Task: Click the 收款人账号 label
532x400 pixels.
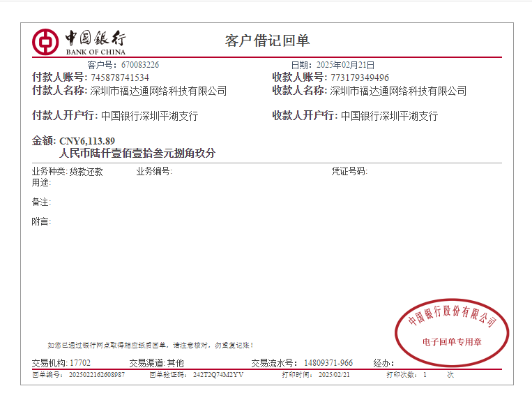Action: click(300, 77)
